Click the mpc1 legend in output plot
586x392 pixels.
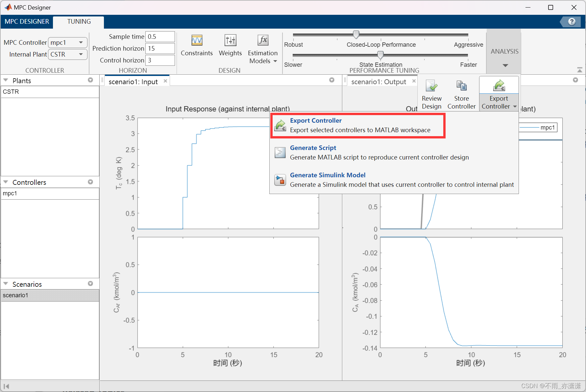(x=538, y=128)
